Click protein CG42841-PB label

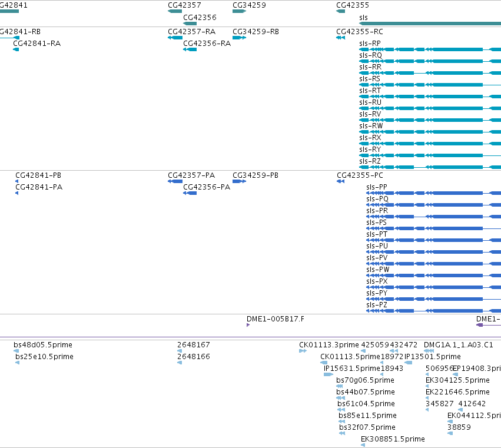coord(38,175)
